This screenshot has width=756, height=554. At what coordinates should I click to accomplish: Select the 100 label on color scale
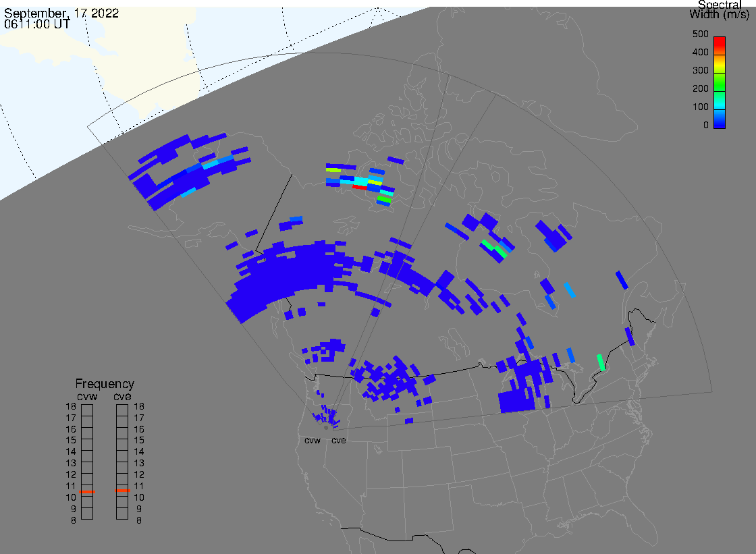(700, 107)
